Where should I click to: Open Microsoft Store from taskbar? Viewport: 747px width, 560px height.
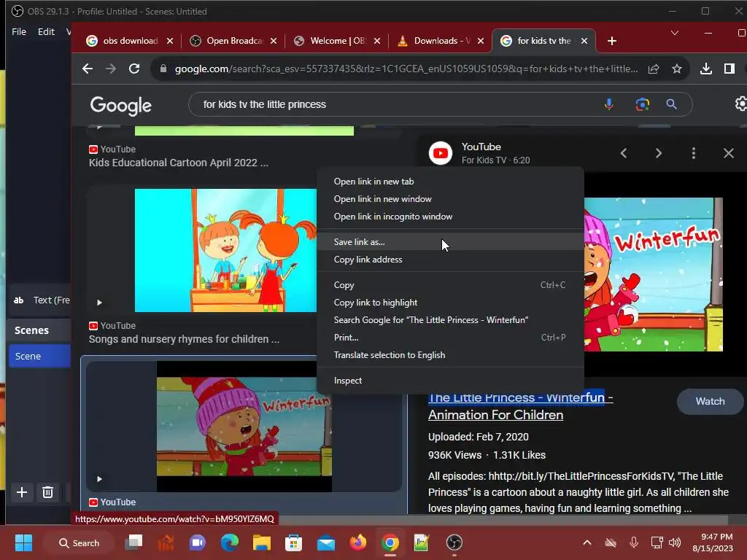coord(293,542)
